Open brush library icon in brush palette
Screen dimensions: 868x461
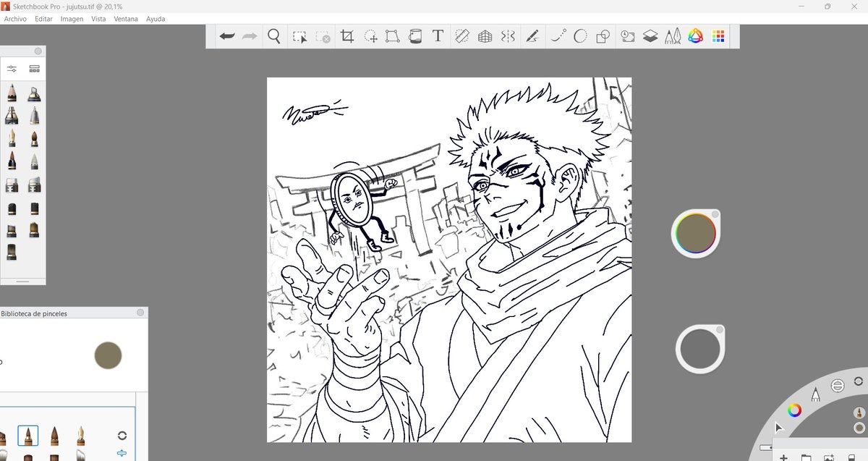click(34, 69)
